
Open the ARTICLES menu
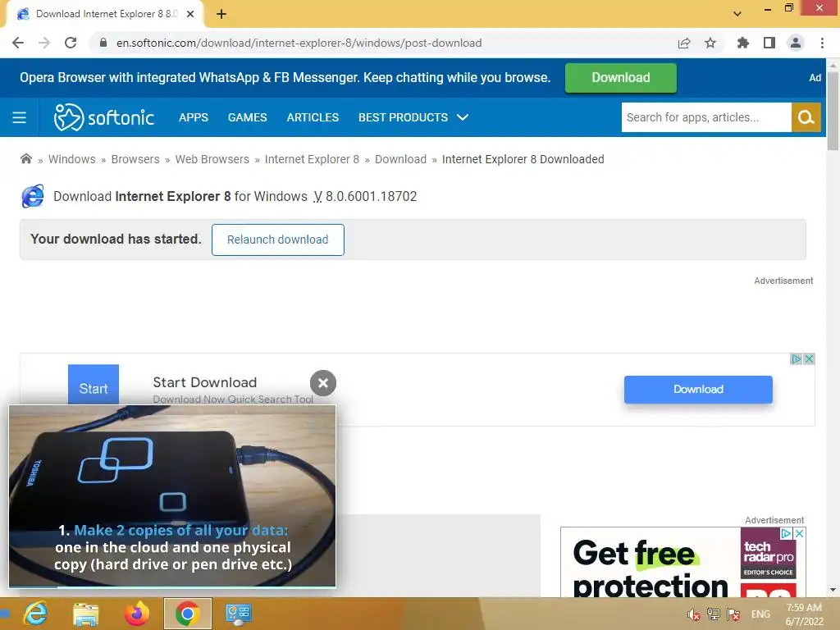coord(313,117)
